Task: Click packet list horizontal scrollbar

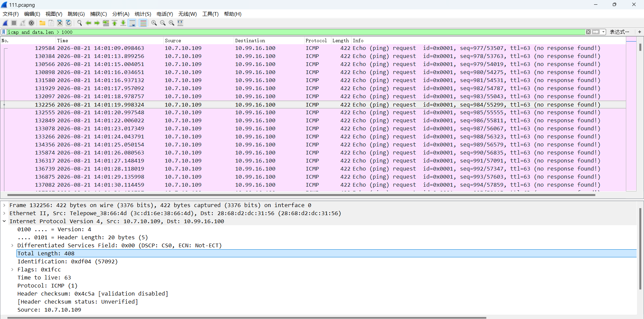Action: (301, 195)
